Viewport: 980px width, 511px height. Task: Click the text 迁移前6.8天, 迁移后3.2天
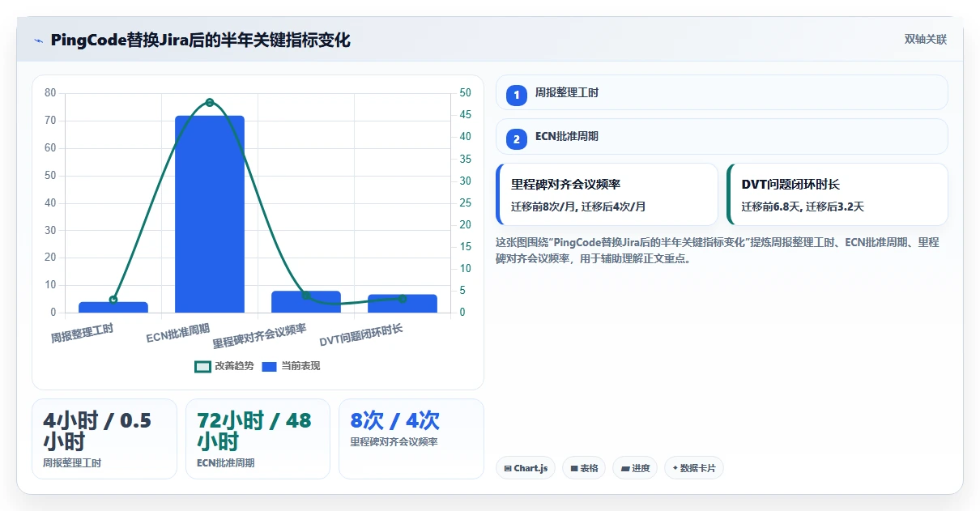[x=803, y=207]
